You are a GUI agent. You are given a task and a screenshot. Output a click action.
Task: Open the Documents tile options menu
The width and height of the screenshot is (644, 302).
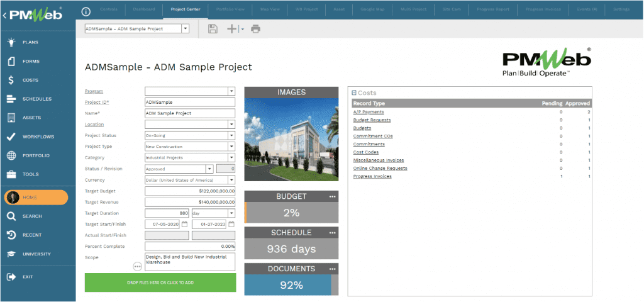332,269
